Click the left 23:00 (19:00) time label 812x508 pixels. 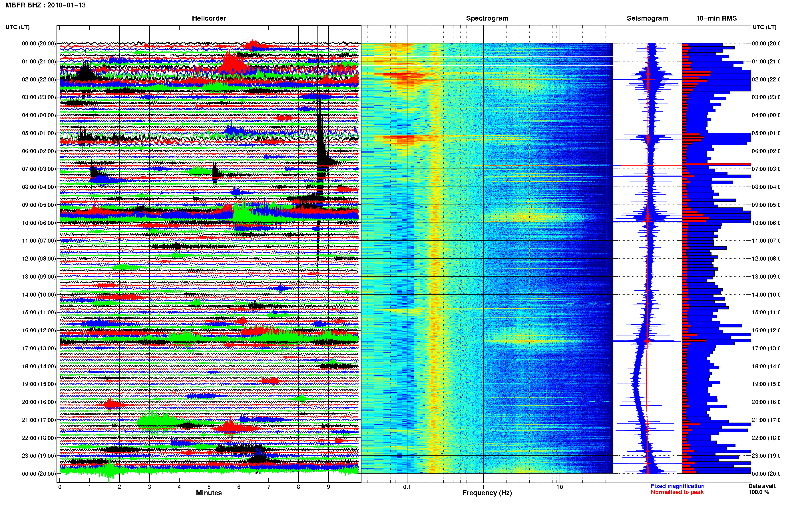[39, 456]
